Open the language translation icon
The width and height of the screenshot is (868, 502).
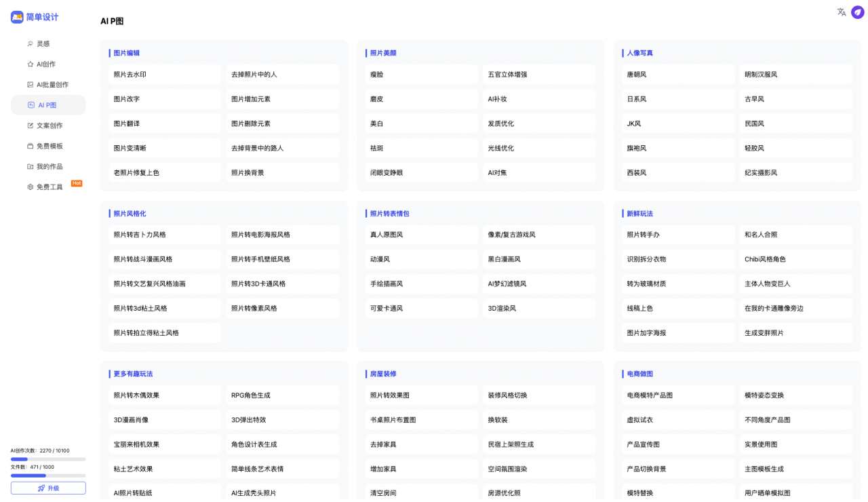click(x=842, y=12)
